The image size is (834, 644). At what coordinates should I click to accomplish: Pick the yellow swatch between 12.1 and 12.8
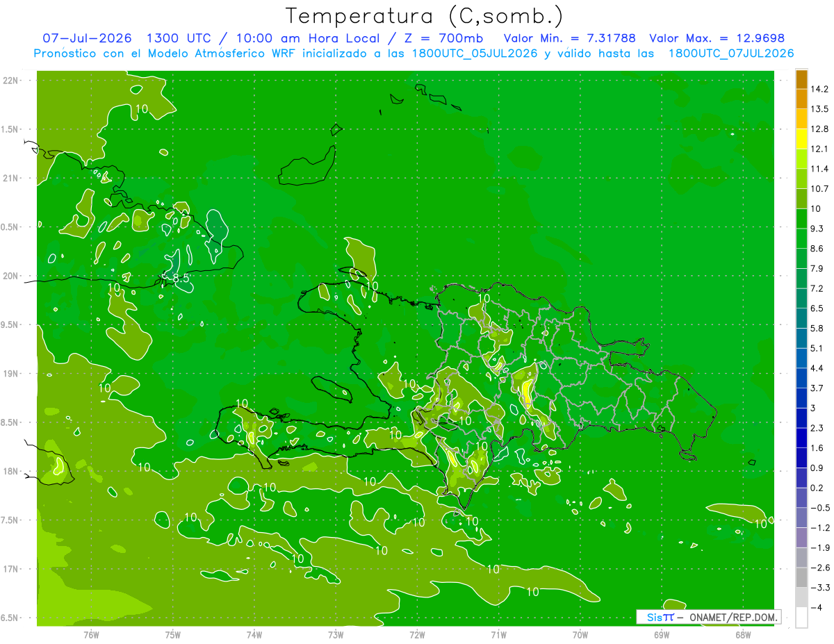tap(801, 139)
